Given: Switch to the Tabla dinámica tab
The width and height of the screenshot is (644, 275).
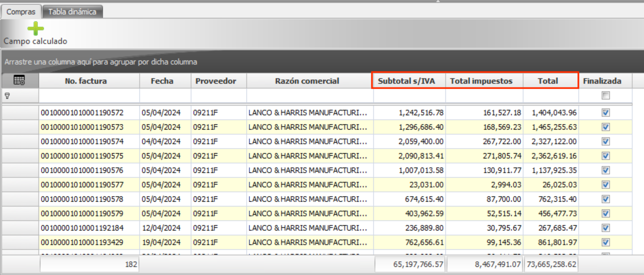Looking at the screenshot, I should tap(72, 12).
